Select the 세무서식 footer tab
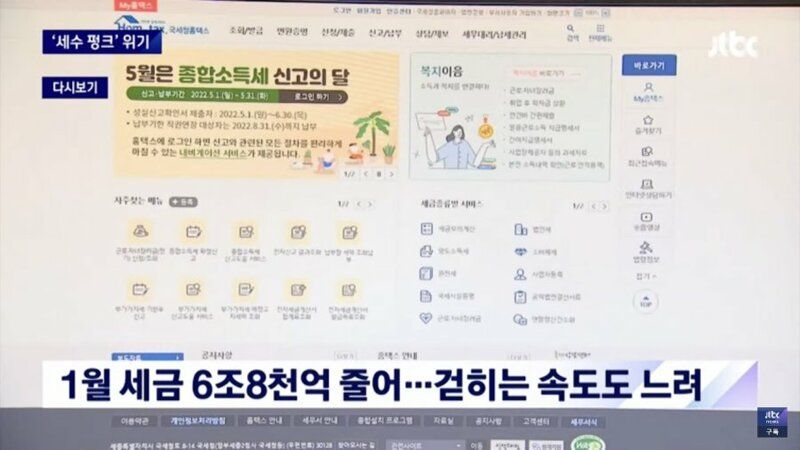This screenshot has height=450, width=800. tap(582, 422)
